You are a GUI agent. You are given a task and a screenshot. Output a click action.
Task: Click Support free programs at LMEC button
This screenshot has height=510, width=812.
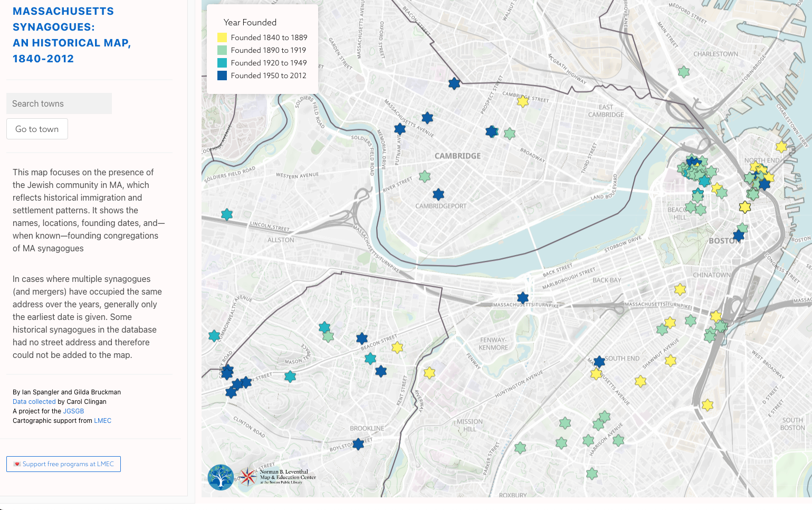coord(64,464)
